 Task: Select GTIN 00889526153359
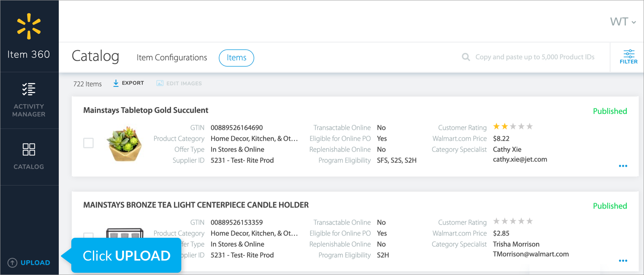coord(237,222)
